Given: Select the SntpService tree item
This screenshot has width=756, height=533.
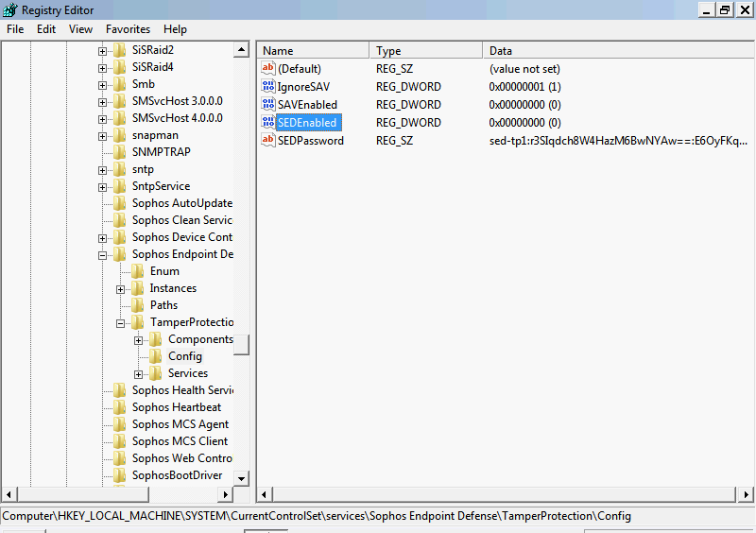Looking at the screenshot, I should coord(161,186).
